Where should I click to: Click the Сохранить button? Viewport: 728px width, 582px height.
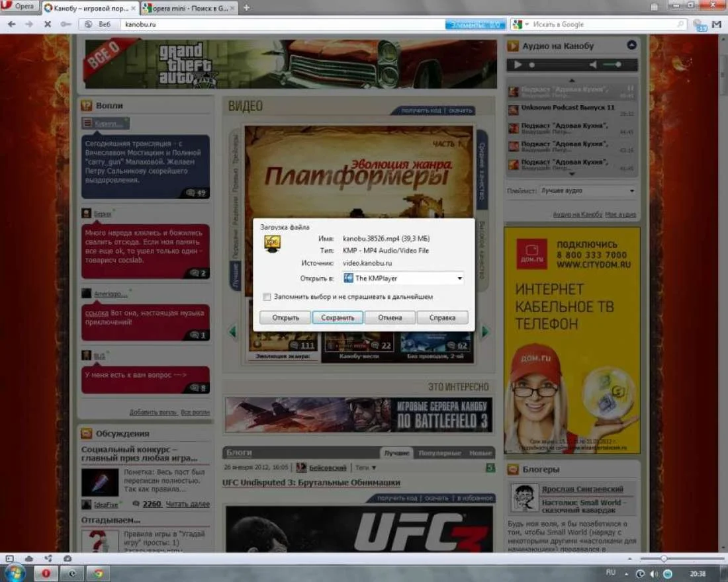[338, 317]
